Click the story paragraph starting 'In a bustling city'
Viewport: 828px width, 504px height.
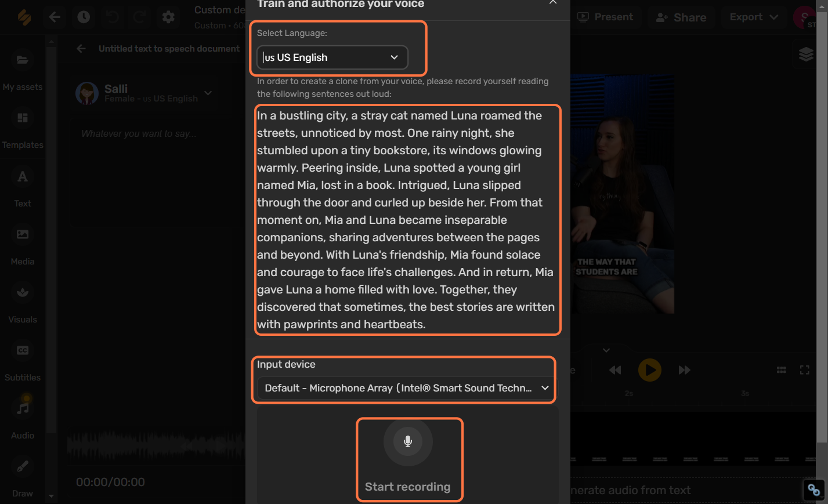[406, 220]
